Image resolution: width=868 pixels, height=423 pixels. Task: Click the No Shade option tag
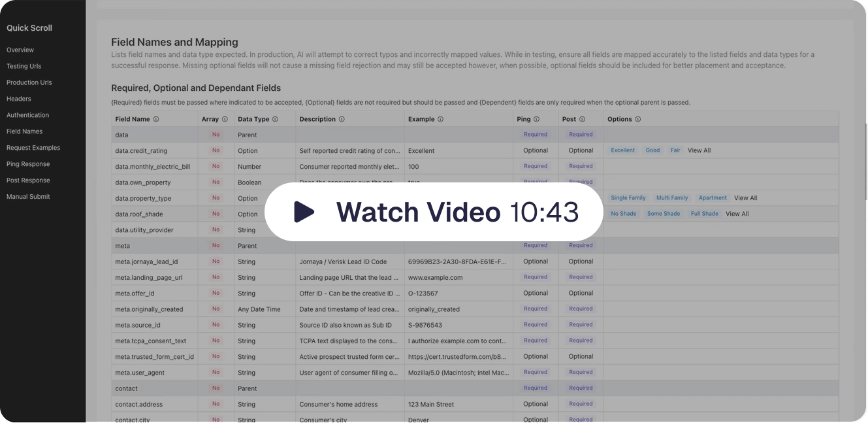623,214
